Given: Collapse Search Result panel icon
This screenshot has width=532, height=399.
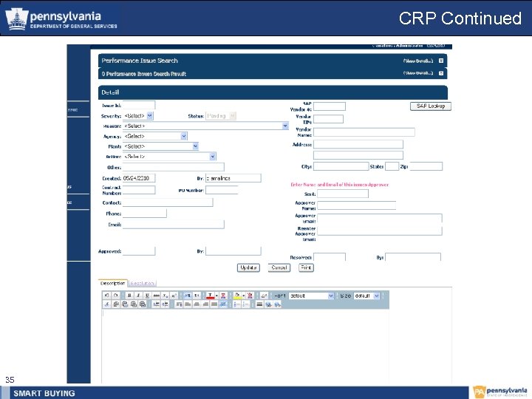Looking at the screenshot, I should coord(440,73).
